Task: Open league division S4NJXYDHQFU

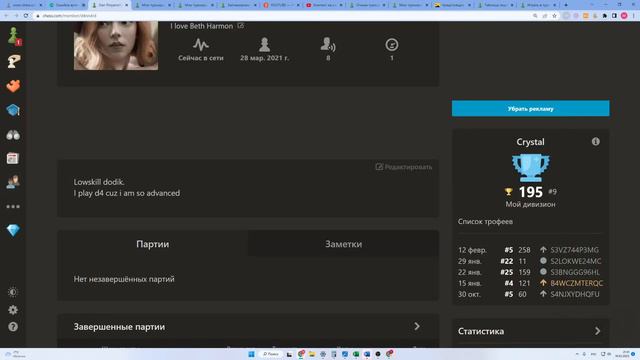Action: click(x=575, y=294)
